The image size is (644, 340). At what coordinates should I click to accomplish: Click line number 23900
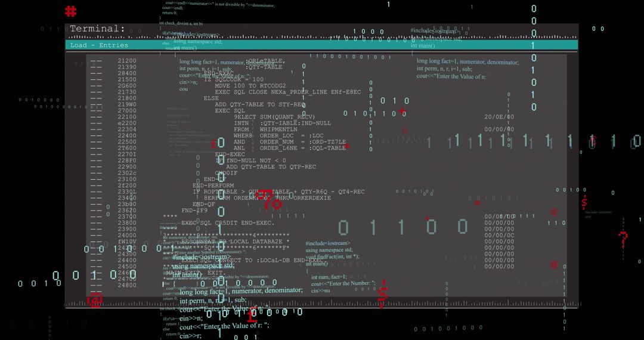click(x=127, y=229)
